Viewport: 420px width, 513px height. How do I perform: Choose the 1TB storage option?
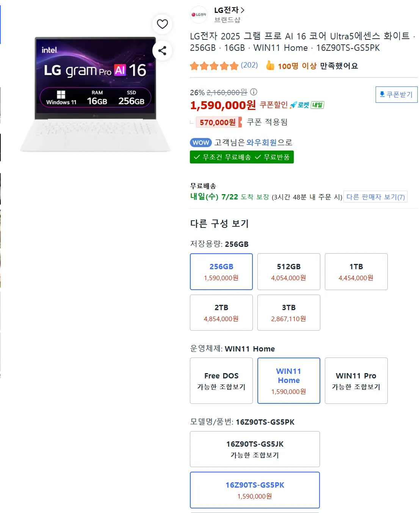356,271
